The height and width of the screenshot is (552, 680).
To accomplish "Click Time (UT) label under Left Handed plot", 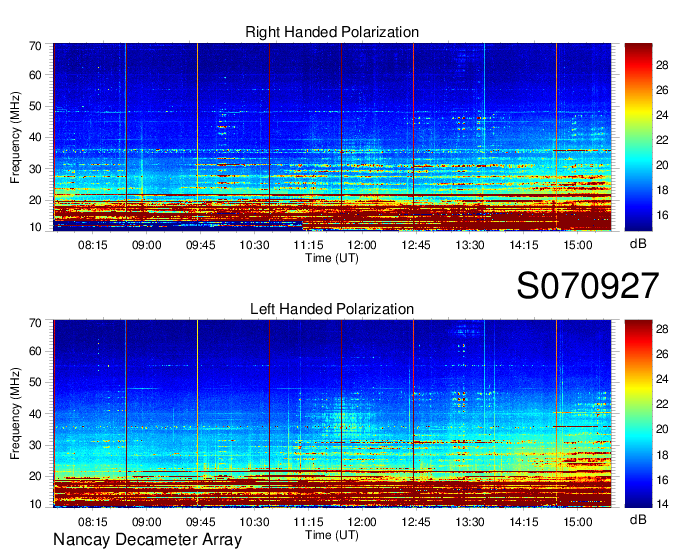I will pyautogui.click(x=332, y=535).
